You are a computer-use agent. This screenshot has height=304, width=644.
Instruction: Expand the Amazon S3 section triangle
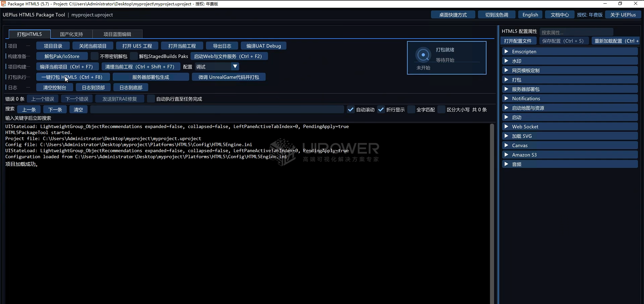[506, 155]
